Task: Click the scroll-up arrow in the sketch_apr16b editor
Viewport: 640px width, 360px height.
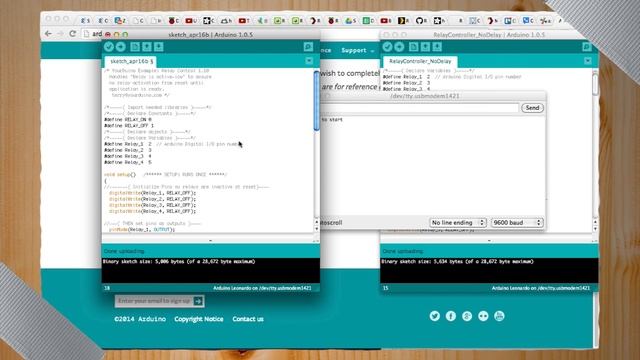Action: [x=316, y=222]
